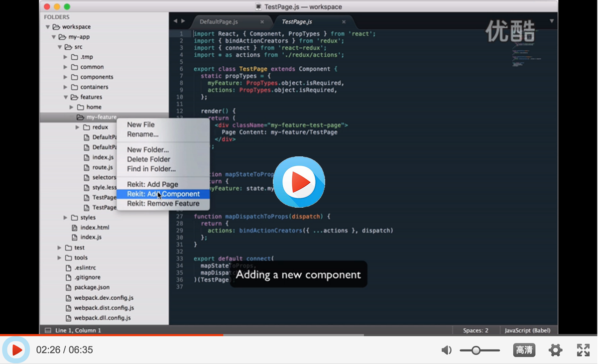598x364 pixels.
Task: Open the video player settings gear icon
Action: [x=555, y=350]
